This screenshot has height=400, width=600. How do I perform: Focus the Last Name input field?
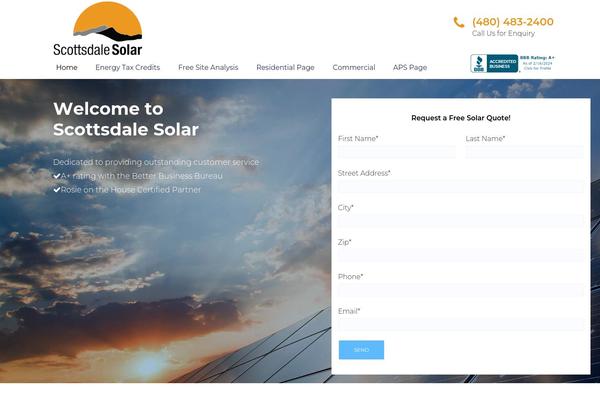[x=525, y=152]
